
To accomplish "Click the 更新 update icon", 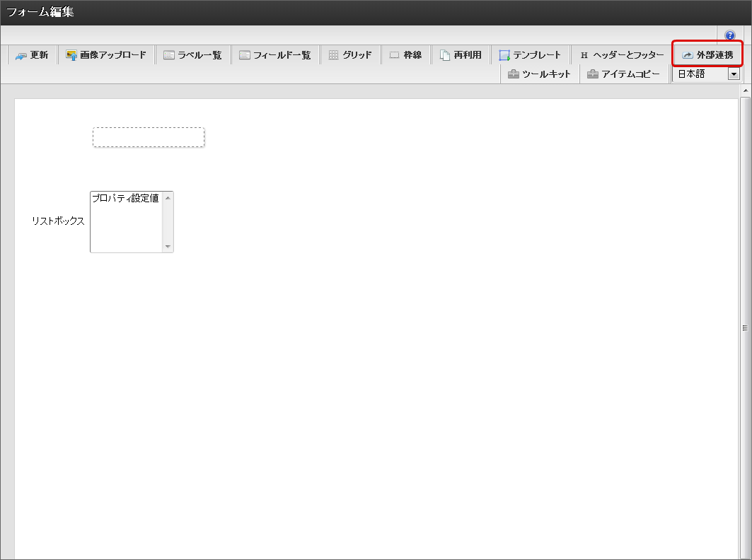I will point(21,56).
